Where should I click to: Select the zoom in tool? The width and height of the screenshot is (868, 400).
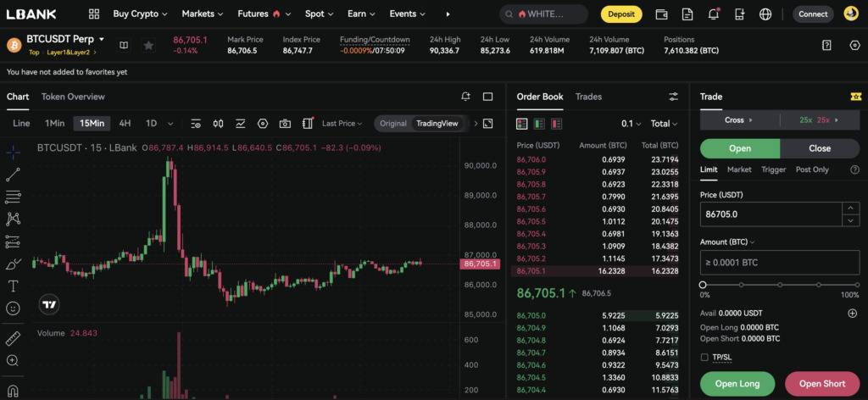[14, 361]
